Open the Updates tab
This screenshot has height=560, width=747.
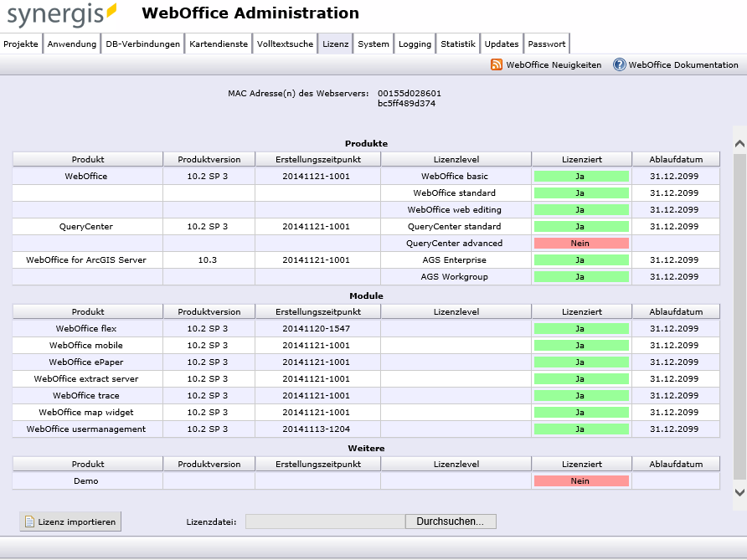pyautogui.click(x=502, y=43)
